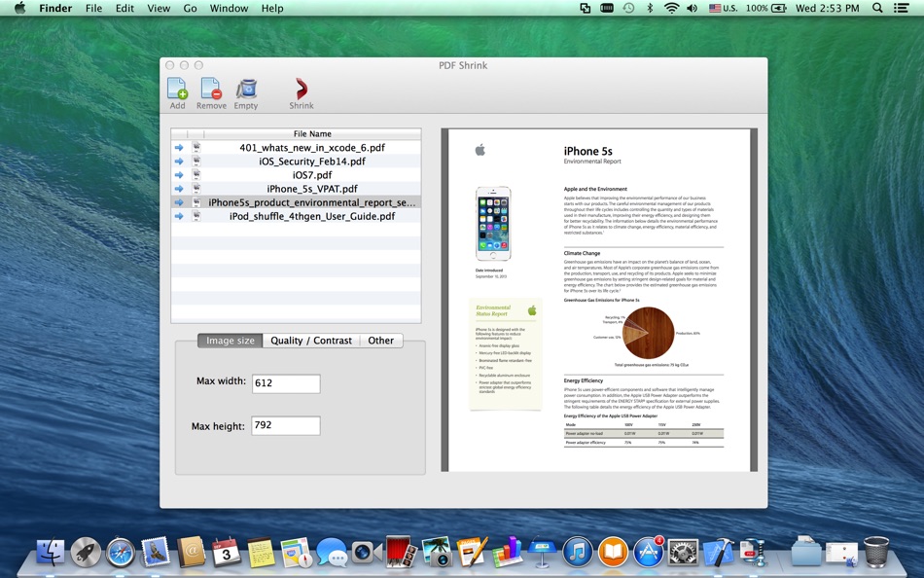Click the Max width input field
Screen dimensions: 924x578
point(286,383)
